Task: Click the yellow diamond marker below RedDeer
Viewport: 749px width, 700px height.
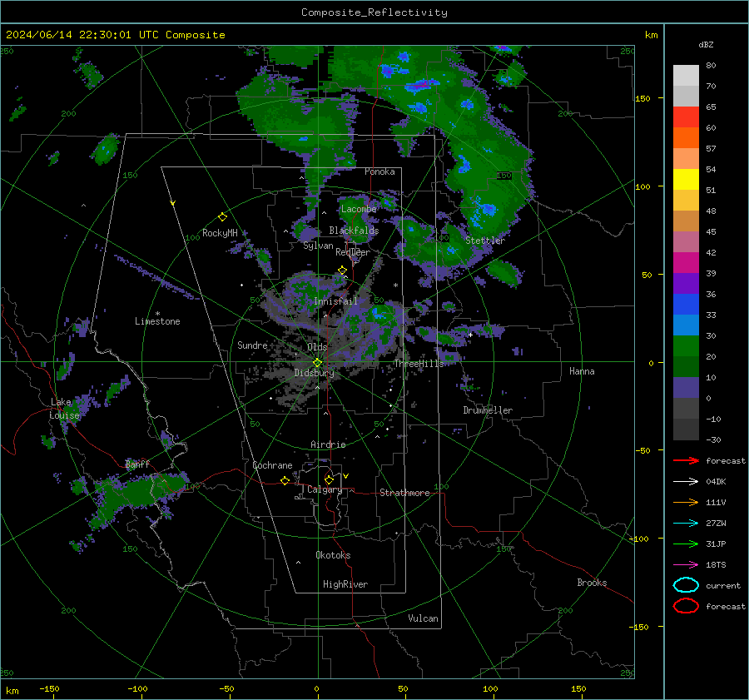Action: (342, 271)
